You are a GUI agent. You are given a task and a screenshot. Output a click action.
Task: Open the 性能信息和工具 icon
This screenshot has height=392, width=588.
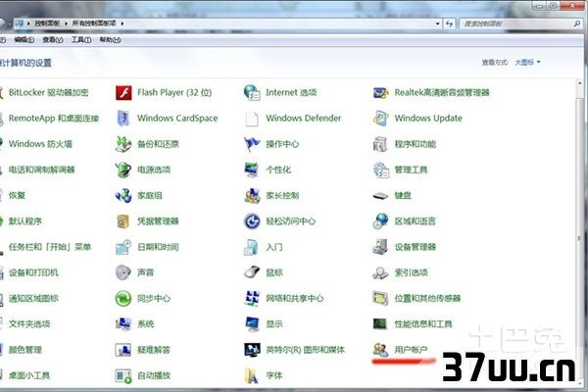[380, 324]
